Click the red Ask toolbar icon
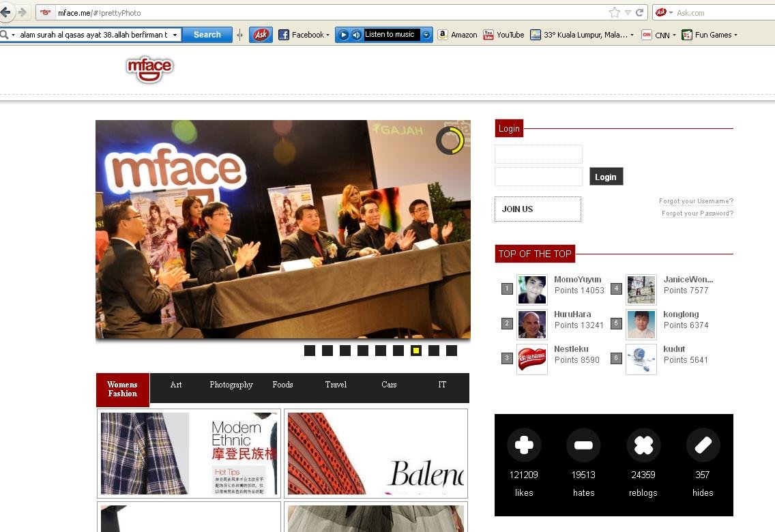The width and height of the screenshot is (775, 532). point(261,35)
